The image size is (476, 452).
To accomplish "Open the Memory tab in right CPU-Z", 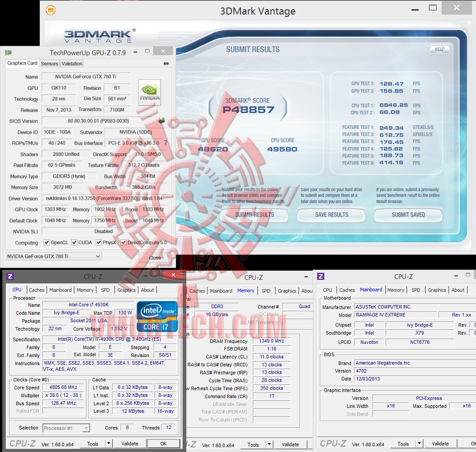I will click(x=396, y=290).
